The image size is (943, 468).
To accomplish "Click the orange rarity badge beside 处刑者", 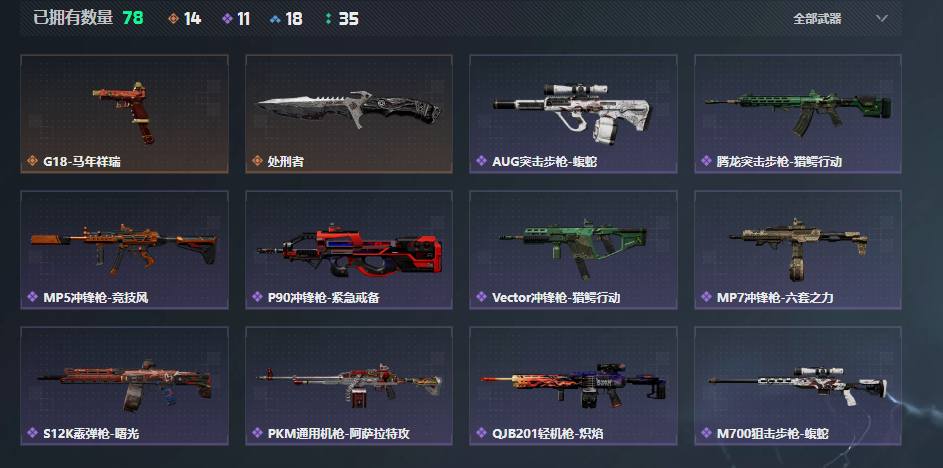I will 257,161.
